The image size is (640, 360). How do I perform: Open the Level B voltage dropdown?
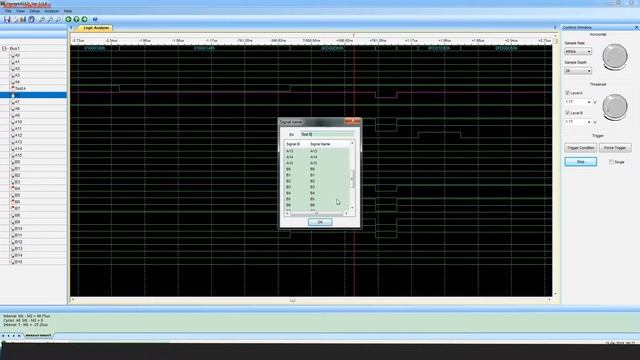coord(589,122)
